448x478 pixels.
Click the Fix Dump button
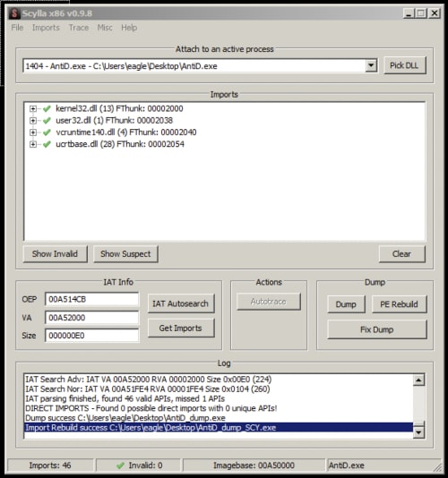[377, 329]
